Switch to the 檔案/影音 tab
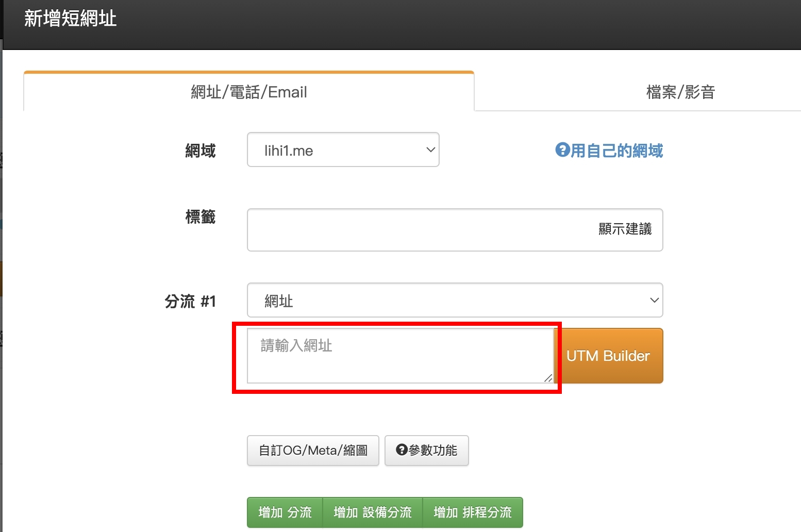This screenshot has height=532, width=801. [x=679, y=91]
